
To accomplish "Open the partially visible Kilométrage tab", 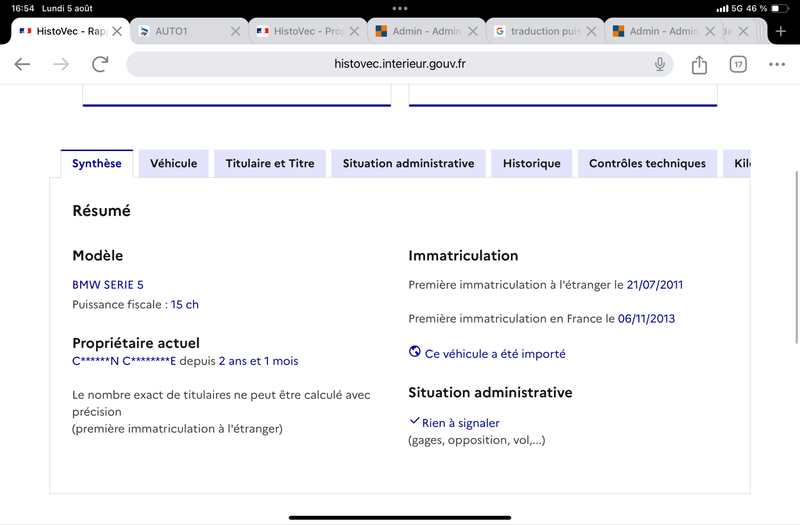I will coord(737,163).
